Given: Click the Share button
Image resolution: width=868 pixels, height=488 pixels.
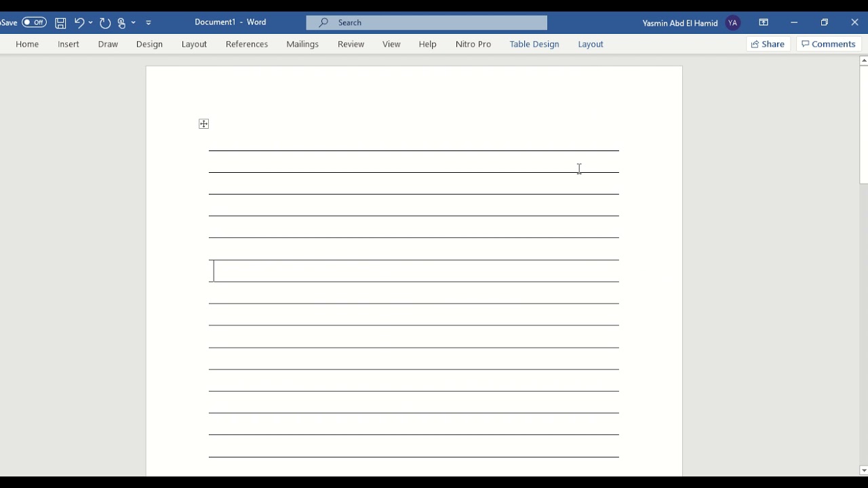Looking at the screenshot, I should (x=768, y=44).
